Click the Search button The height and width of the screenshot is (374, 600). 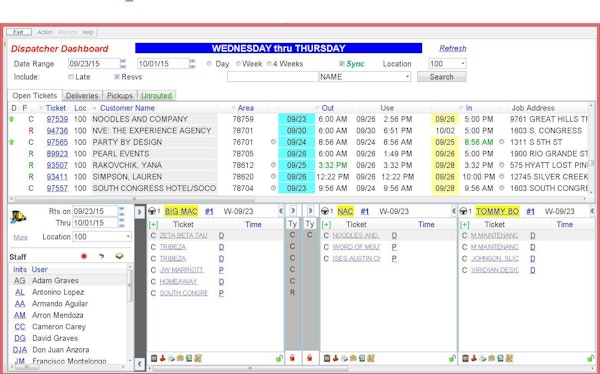pyautogui.click(x=441, y=77)
